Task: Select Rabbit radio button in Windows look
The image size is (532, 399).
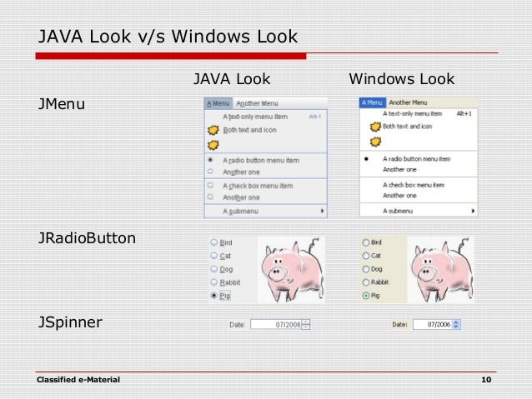Action: [x=375, y=282]
